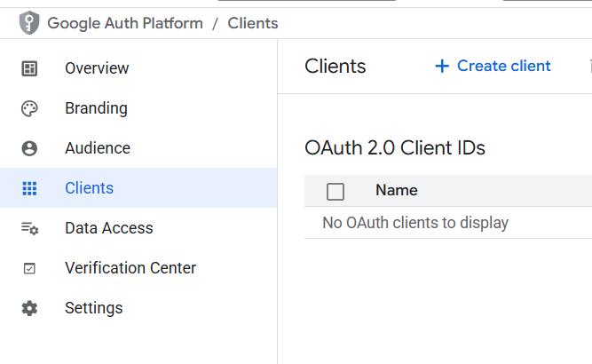
Task: Open the Verification Center page
Action: (130, 268)
